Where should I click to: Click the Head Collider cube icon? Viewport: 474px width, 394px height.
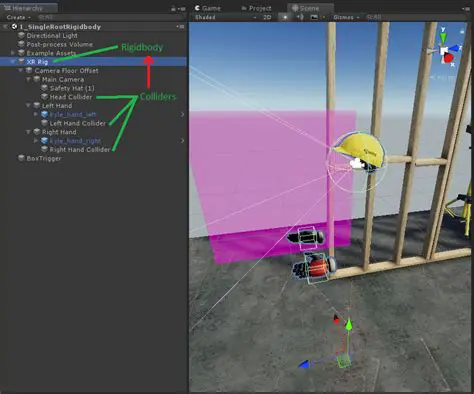(45, 97)
